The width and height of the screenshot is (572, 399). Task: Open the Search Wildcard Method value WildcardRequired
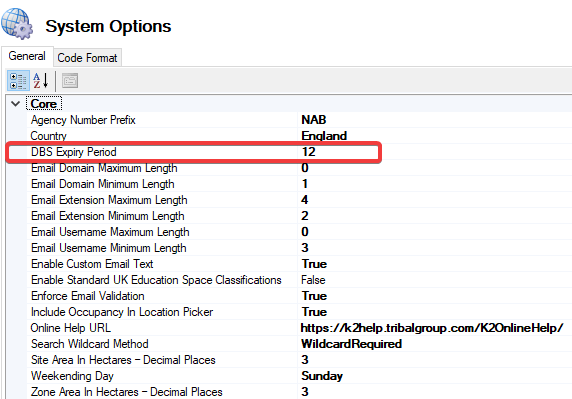352,344
